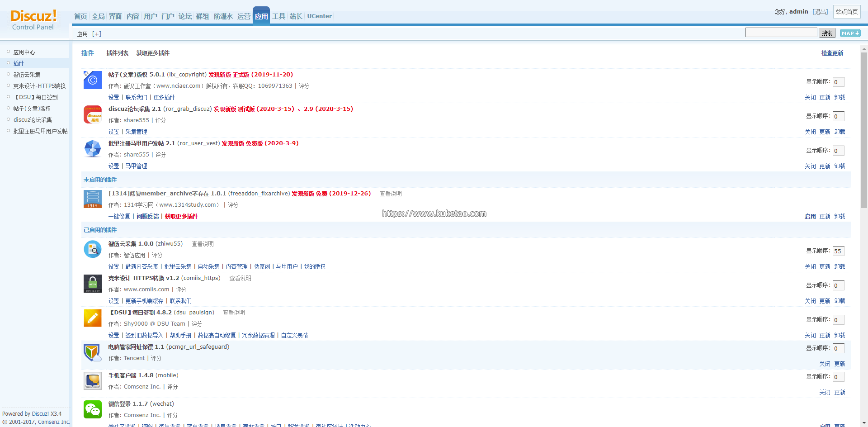Open the 界面 top menu
Screen dimensions: 868x427
115,16
